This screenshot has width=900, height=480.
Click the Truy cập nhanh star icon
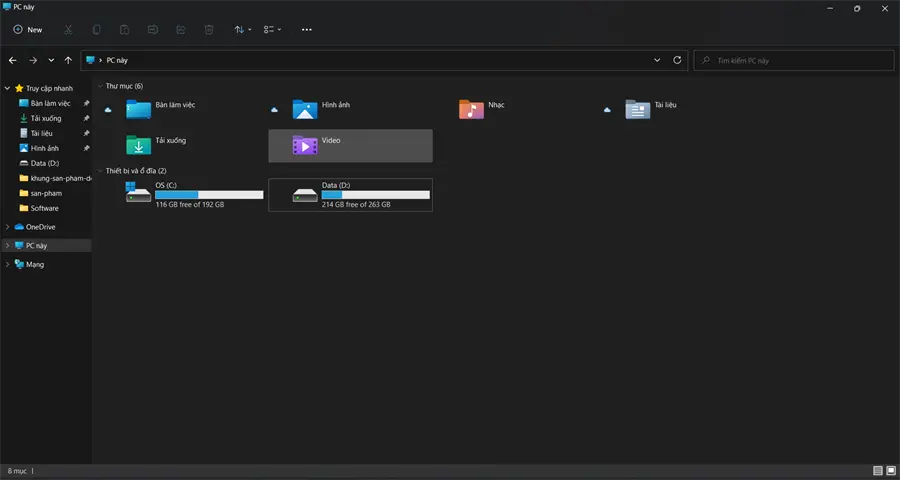19,88
